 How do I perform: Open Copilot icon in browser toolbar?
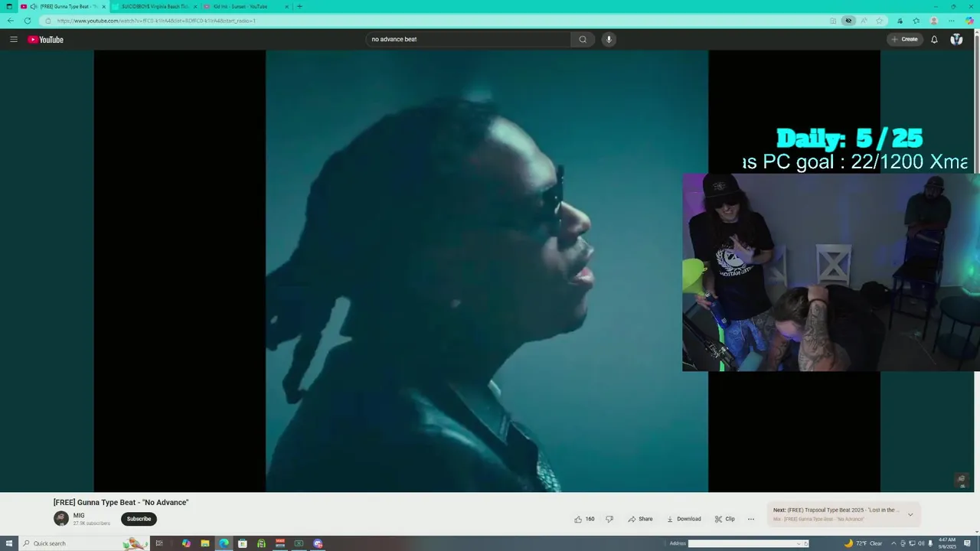click(969, 21)
